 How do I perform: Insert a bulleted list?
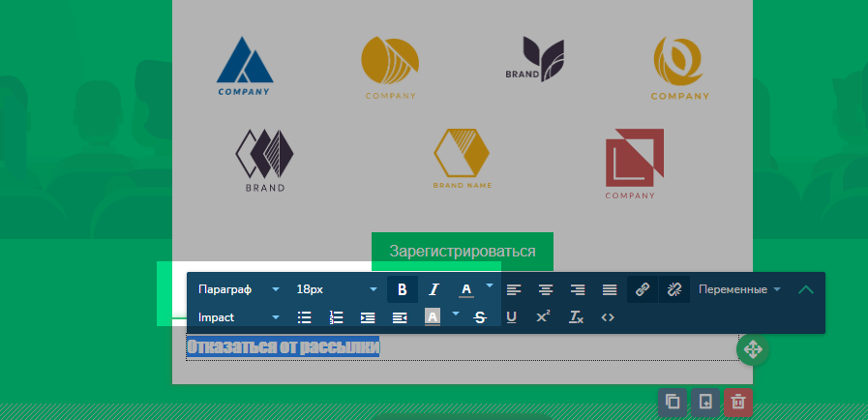(x=305, y=316)
